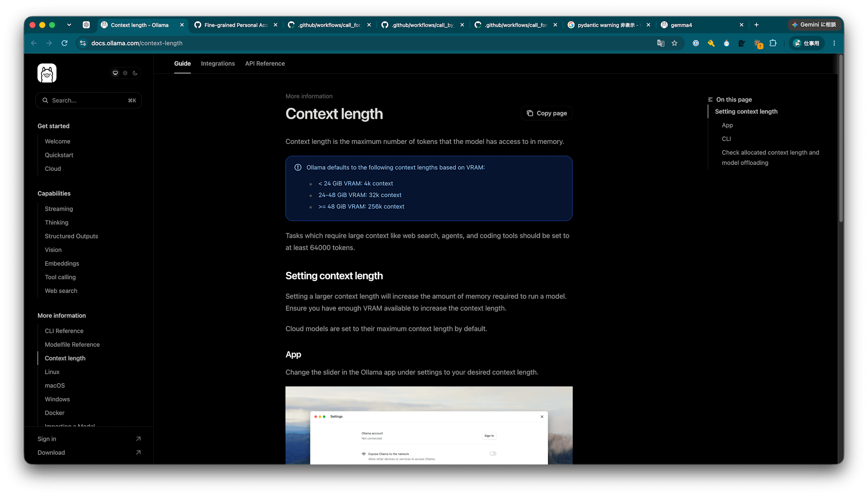The height and width of the screenshot is (496, 868).
Task: Open the Linux docs page
Action: pyautogui.click(x=52, y=372)
